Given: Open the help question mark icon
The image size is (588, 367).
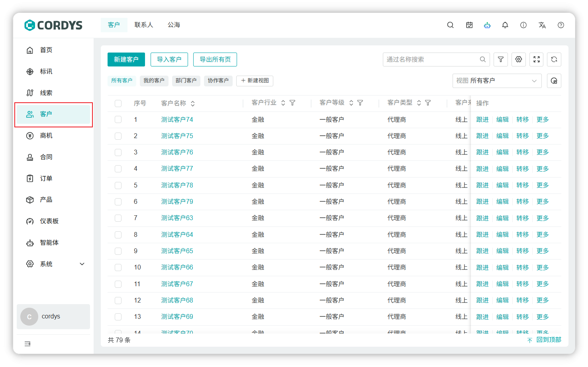Looking at the screenshot, I should pos(561,25).
